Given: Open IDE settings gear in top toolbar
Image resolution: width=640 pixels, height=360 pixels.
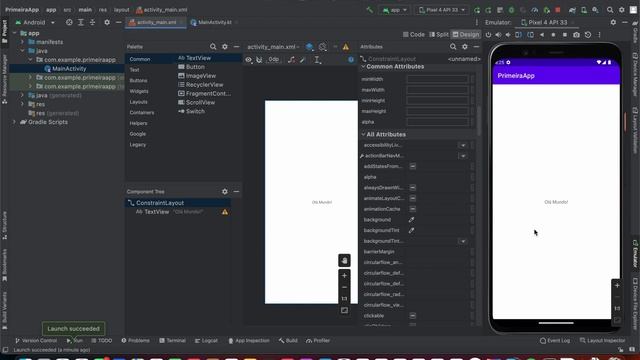Looking at the screenshot, I should coord(621,10).
